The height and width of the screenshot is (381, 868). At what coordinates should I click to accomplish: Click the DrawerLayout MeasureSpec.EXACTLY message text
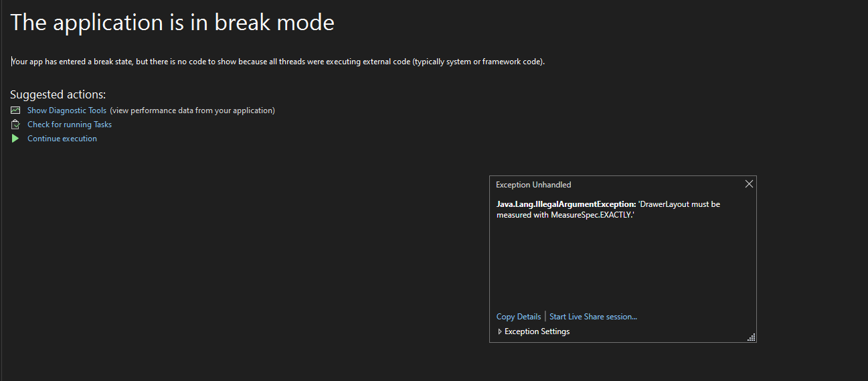point(608,210)
